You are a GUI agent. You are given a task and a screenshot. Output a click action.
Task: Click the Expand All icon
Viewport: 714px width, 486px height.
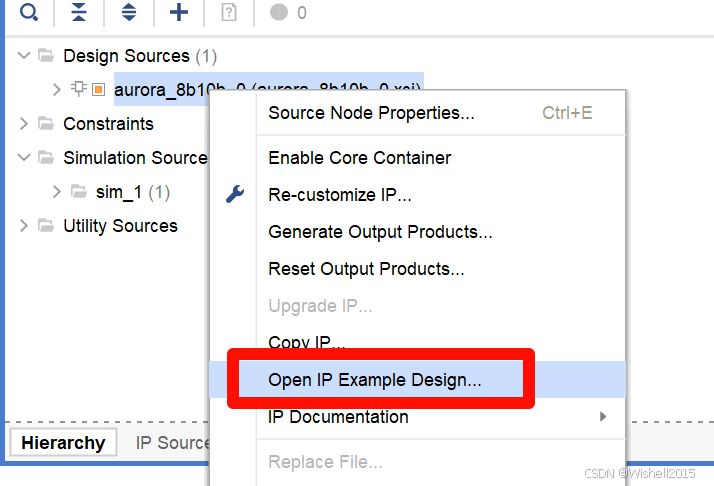pyautogui.click(x=129, y=12)
